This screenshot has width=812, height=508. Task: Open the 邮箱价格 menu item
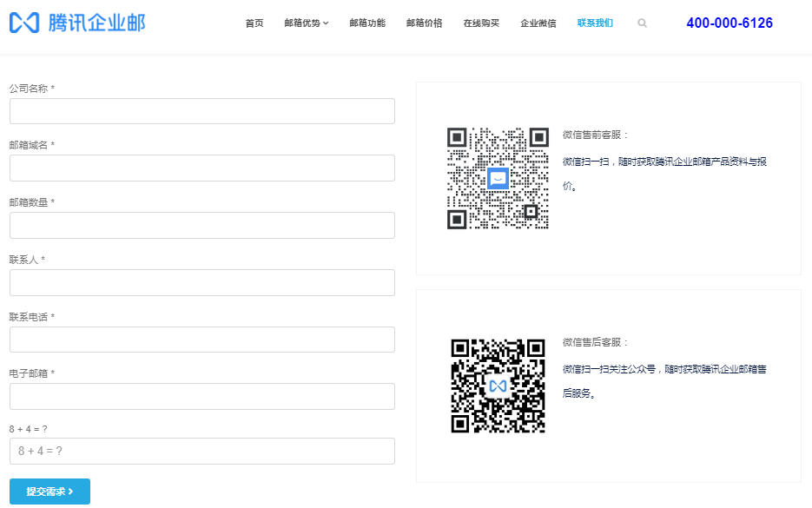click(x=424, y=23)
